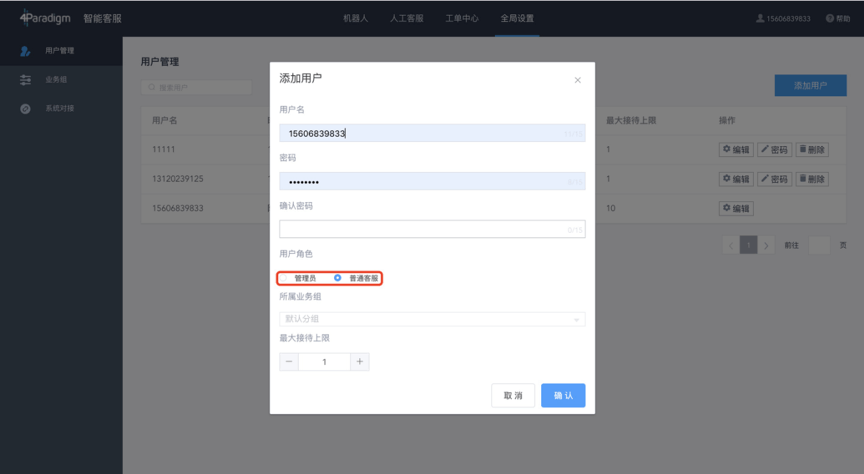The height and width of the screenshot is (474, 864).
Task: Select page 1 in pagination
Action: click(748, 245)
